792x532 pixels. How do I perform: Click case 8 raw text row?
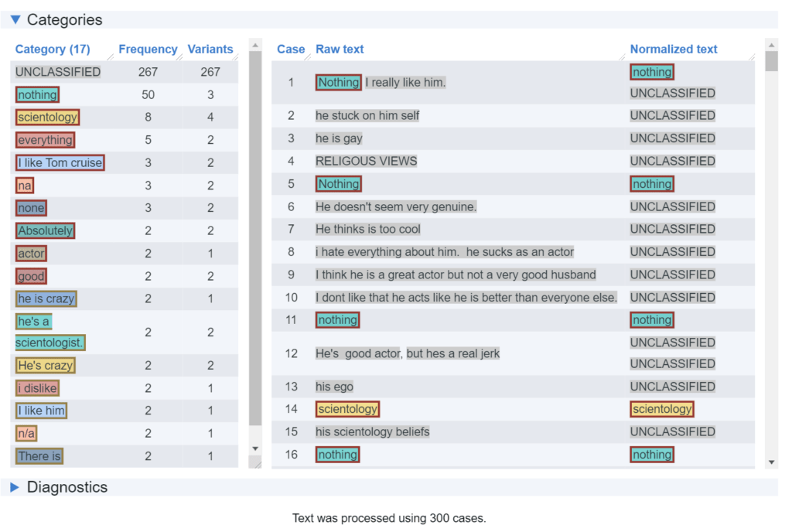click(x=445, y=252)
